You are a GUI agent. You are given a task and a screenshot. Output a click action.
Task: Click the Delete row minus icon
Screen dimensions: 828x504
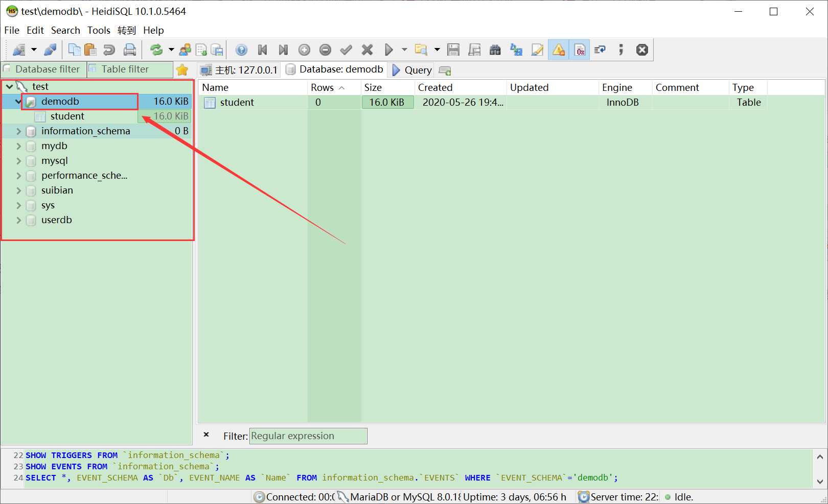click(325, 50)
